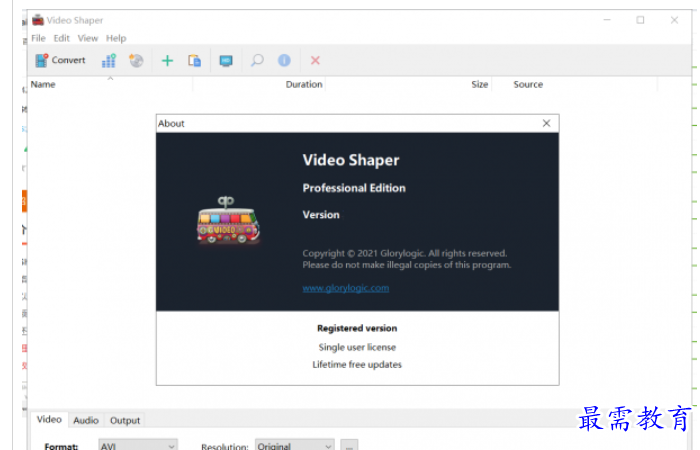Close the Video Shaper main window

(674, 20)
